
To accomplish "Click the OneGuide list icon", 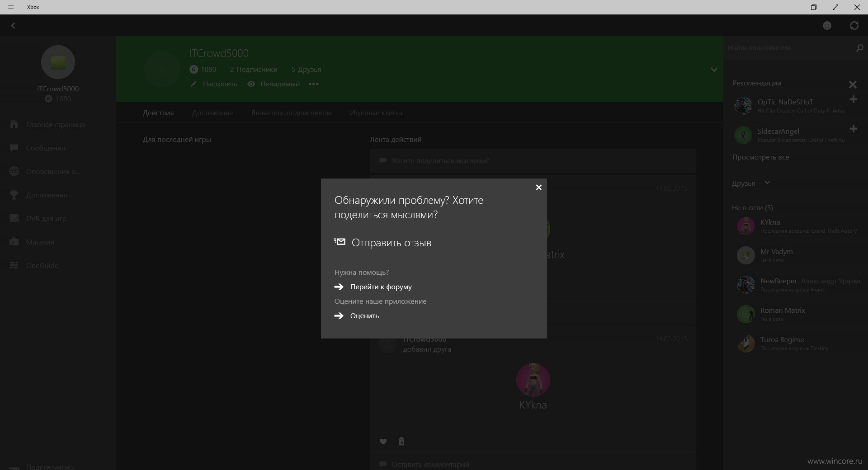I will (x=14, y=265).
